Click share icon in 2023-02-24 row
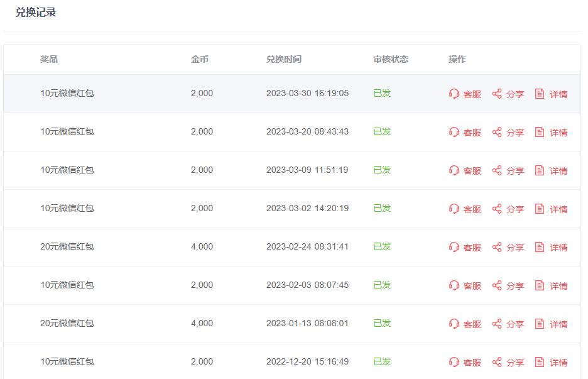This screenshot has width=588, height=379. (x=497, y=247)
